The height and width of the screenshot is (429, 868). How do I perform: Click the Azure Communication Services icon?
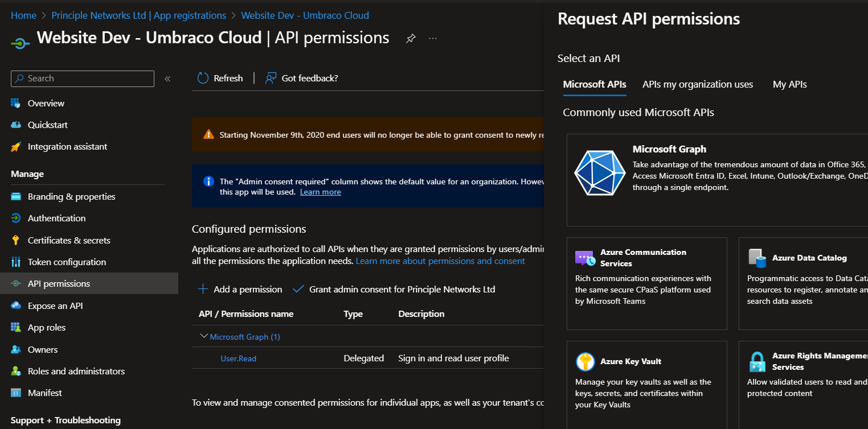click(585, 258)
